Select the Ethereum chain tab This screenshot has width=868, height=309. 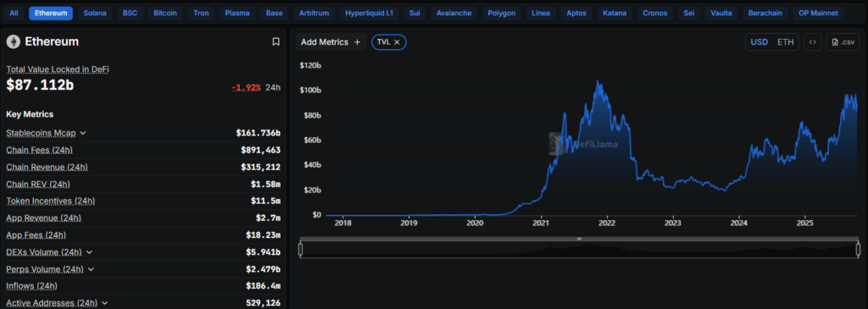(51, 13)
